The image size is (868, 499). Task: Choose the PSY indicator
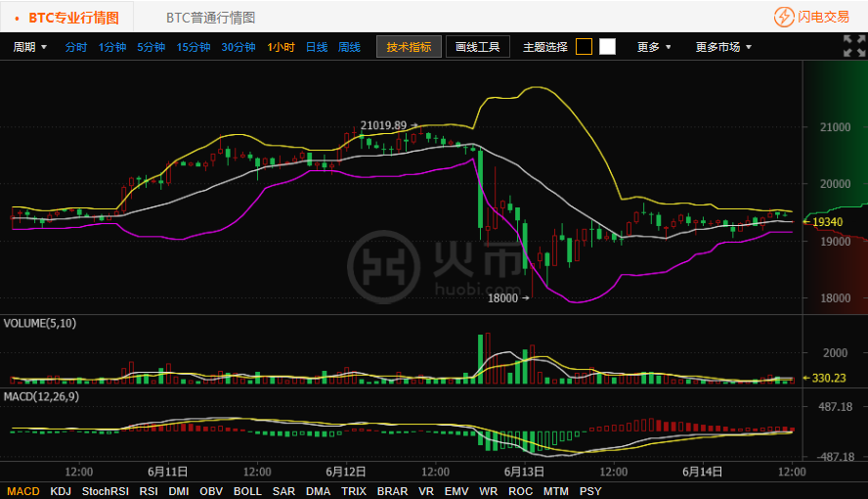(590, 491)
